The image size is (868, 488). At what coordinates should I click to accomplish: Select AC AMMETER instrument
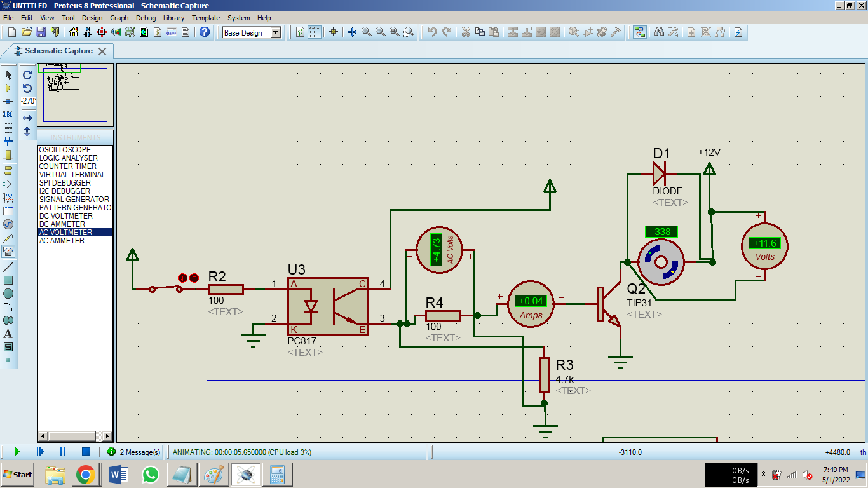click(62, 241)
